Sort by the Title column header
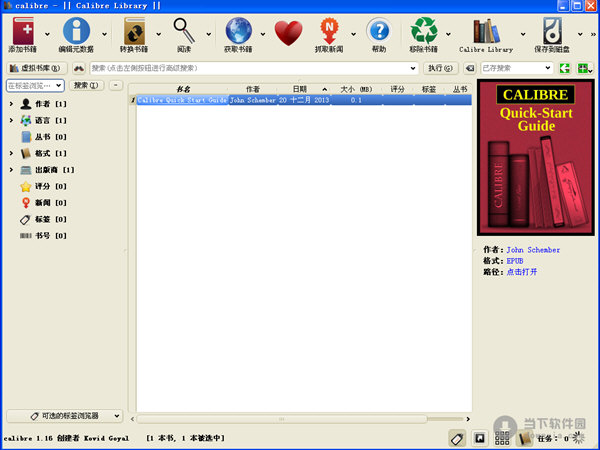Viewport: 600px width, 450px height. (183, 89)
